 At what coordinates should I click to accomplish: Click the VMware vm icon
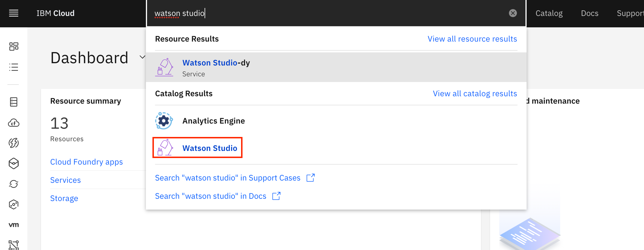coord(14,225)
